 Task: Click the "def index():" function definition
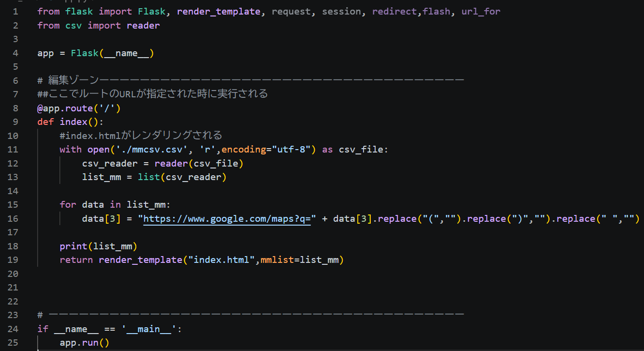pos(71,122)
